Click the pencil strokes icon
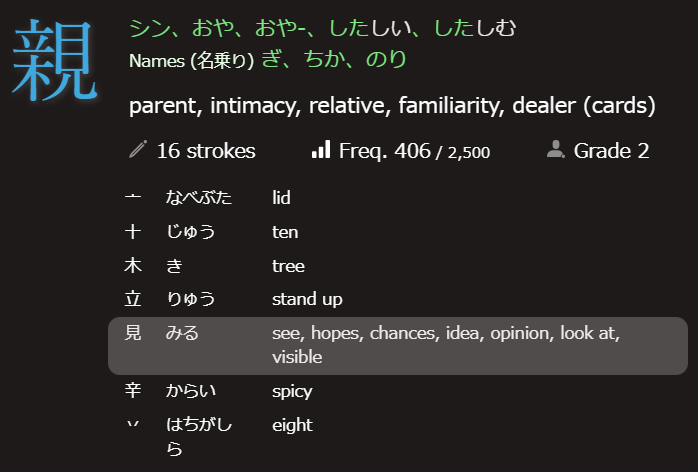Viewport: 698px width, 472px height. (x=139, y=151)
